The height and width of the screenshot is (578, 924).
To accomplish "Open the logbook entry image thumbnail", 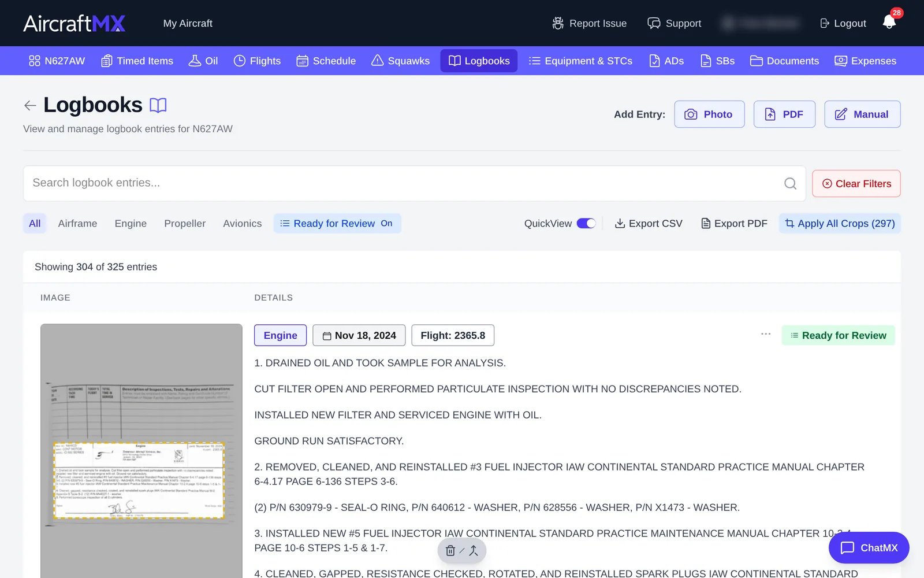I will tap(141, 451).
